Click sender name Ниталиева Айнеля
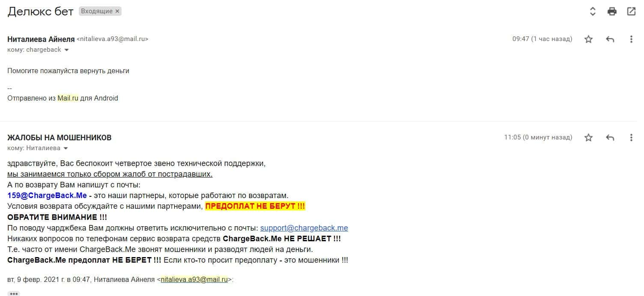This screenshot has width=644, height=296. pos(41,39)
